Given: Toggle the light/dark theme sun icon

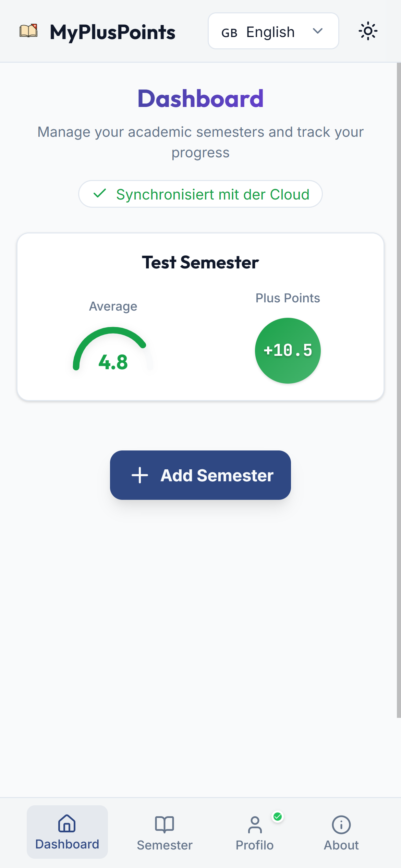Looking at the screenshot, I should point(368,31).
